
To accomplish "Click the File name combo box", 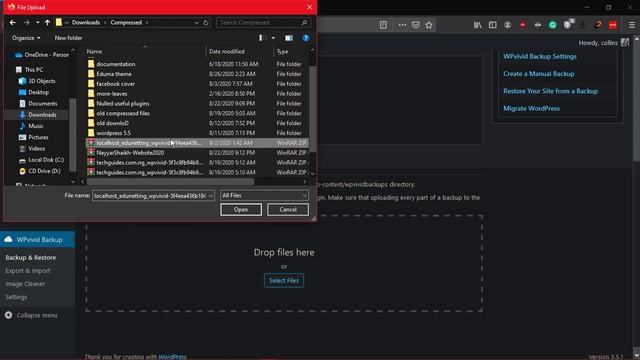I will (153, 196).
